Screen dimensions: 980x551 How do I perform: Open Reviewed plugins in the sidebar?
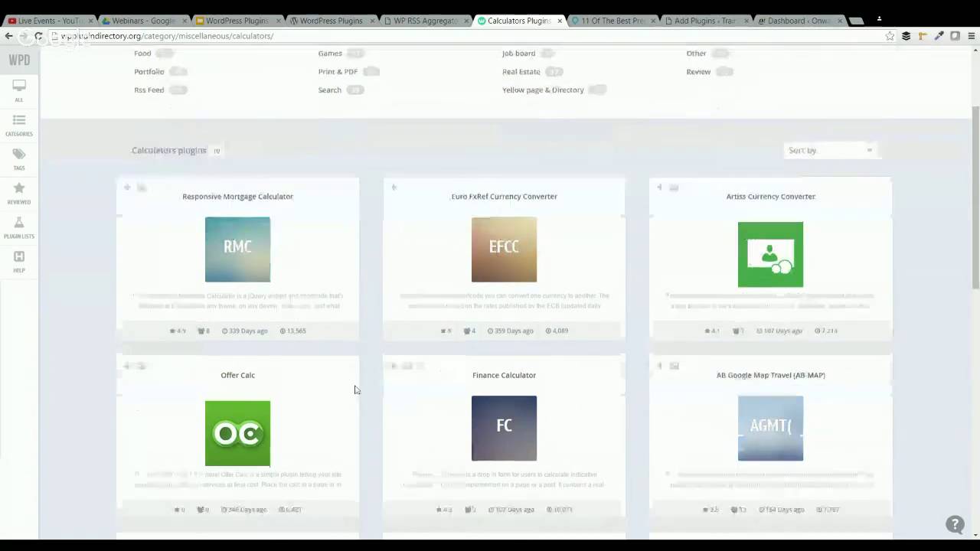(x=19, y=194)
